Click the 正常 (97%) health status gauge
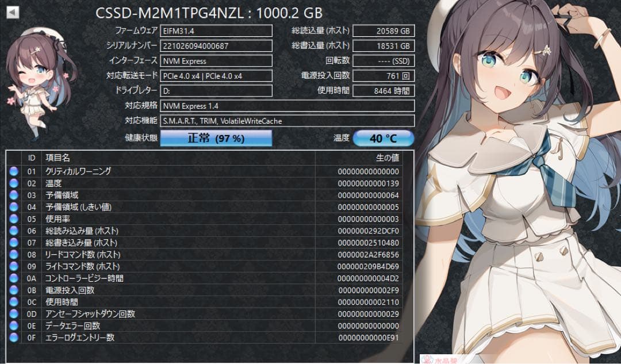Screen dimensions: 621x364 [x=215, y=138]
